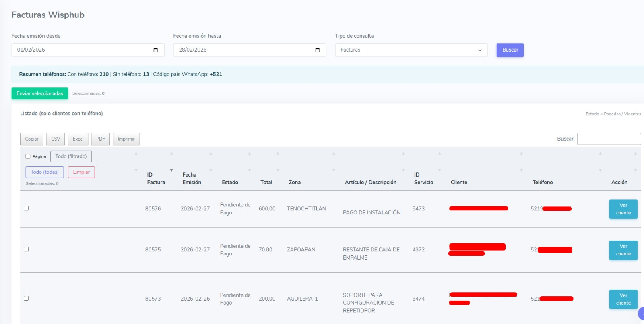
Task: Open Ver cliente for invoice 80573
Action: (x=623, y=299)
